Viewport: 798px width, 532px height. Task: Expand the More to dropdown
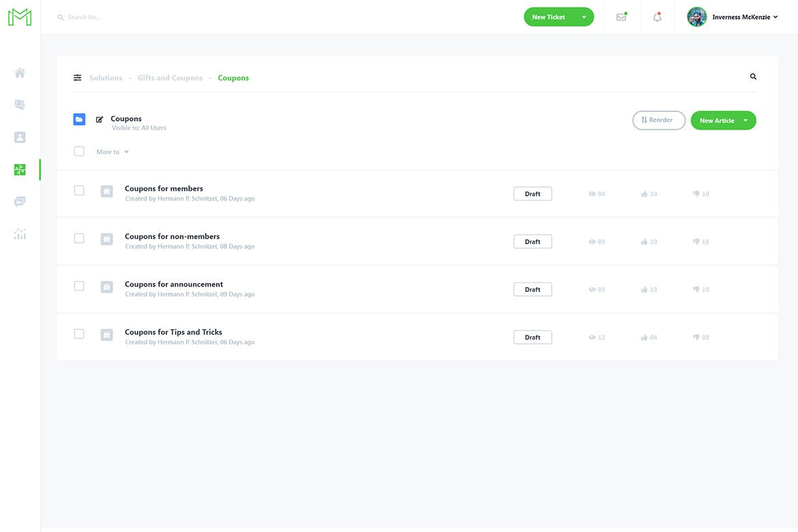coord(113,152)
